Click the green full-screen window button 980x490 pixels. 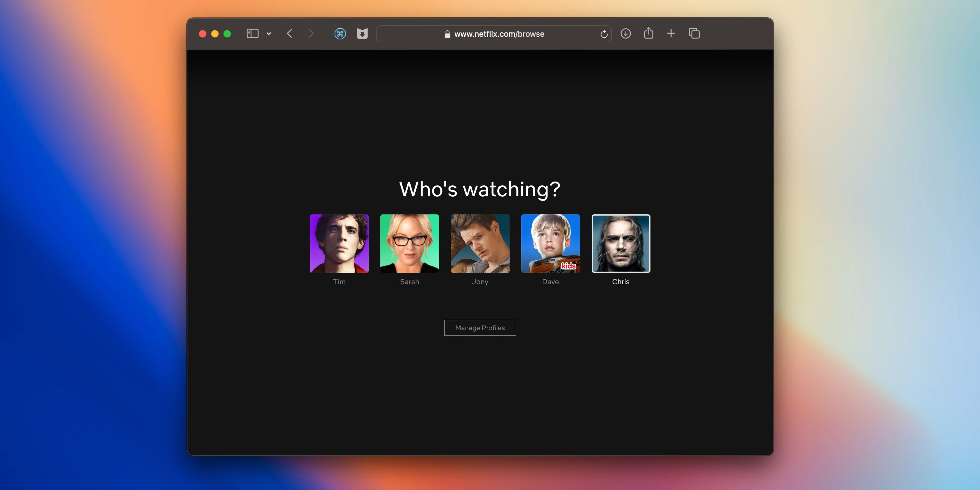pyautogui.click(x=227, y=33)
